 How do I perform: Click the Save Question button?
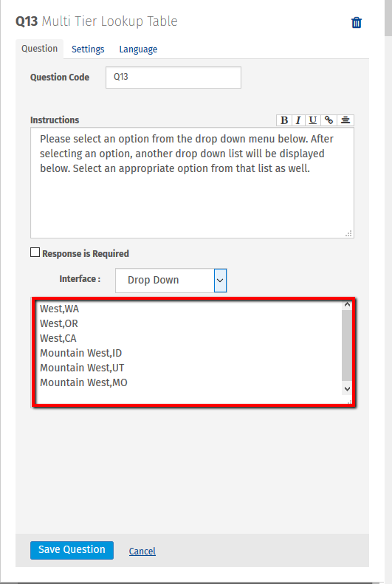72,550
